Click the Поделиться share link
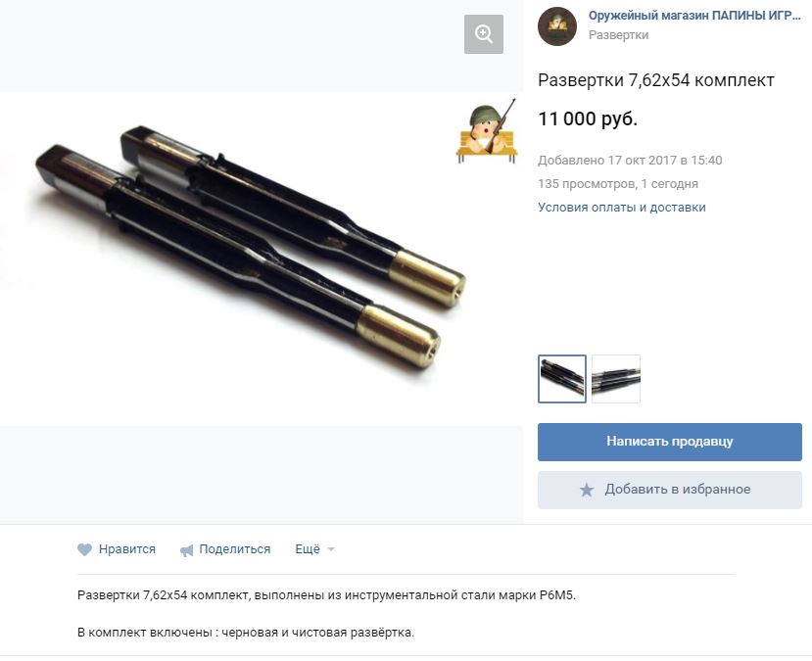Screen dimensions: 812x661 pos(235,549)
